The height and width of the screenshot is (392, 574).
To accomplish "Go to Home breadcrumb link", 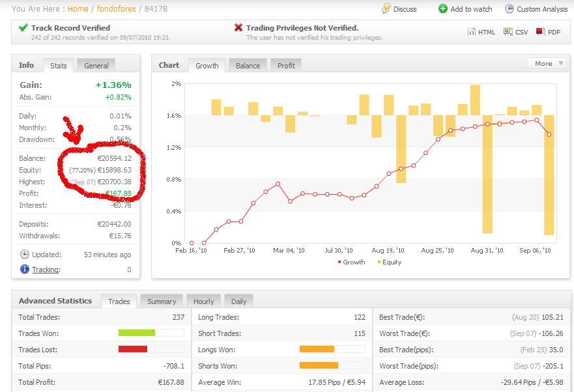I will click(x=78, y=9).
